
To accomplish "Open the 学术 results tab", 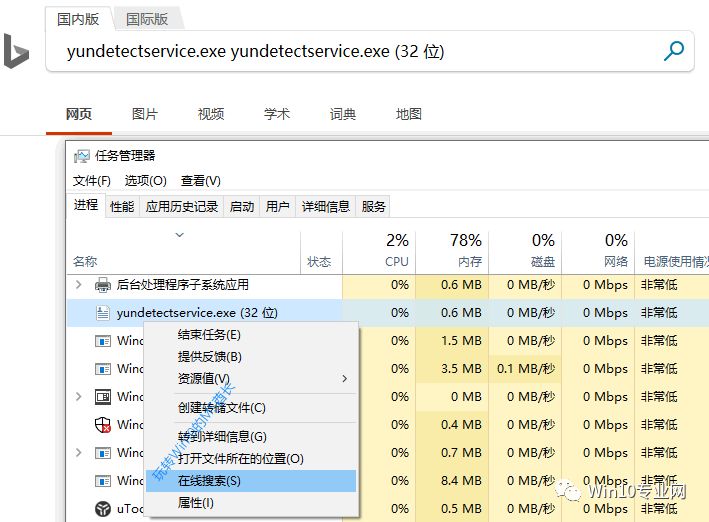I will click(277, 114).
